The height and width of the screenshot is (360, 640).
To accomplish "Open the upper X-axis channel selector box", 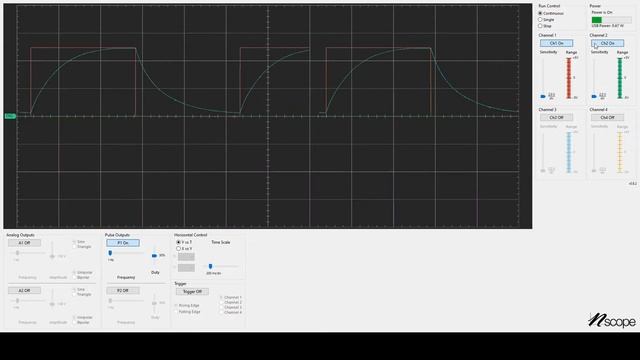I will [186, 256].
